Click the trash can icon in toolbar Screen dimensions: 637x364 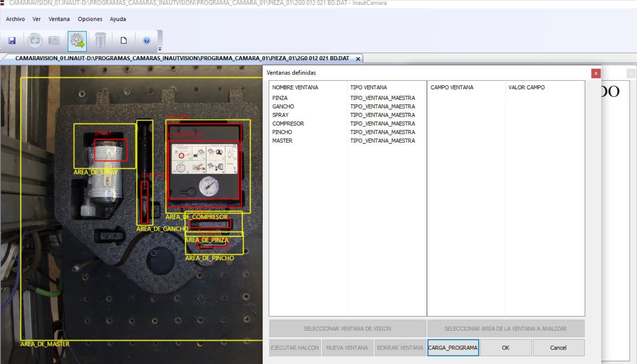point(100,41)
